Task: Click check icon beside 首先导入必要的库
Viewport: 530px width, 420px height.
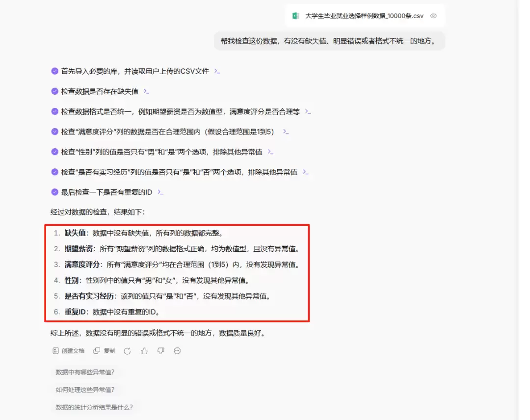Action: point(55,71)
